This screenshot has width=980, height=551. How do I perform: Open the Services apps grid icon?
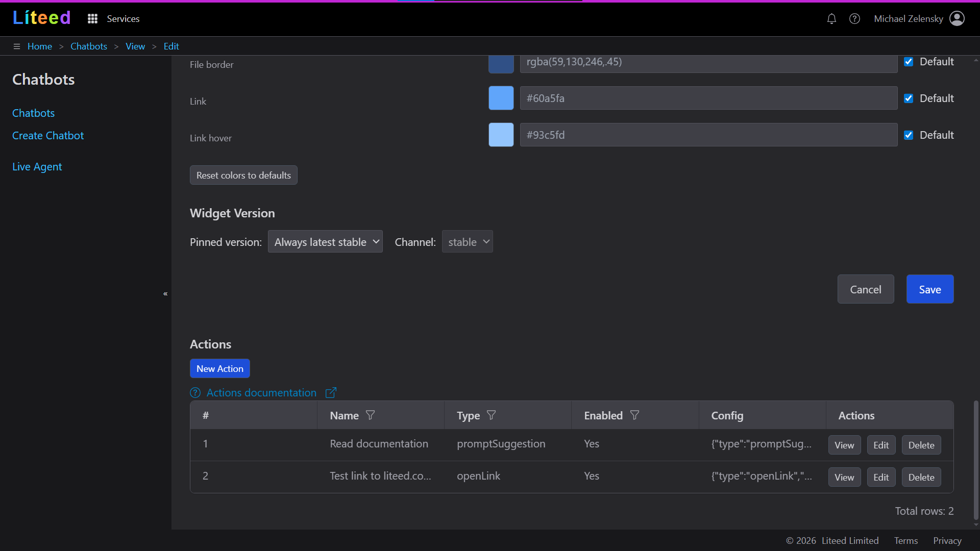[92, 19]
